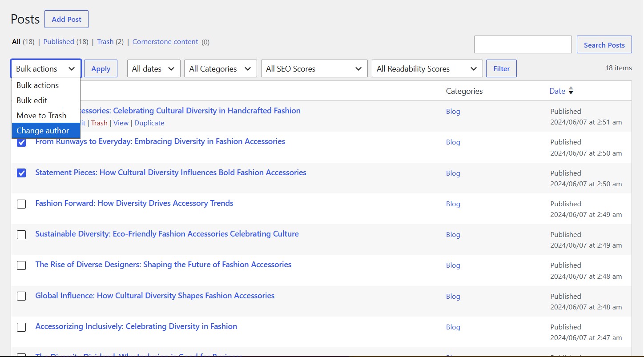Viewport: 644px width, 357px height.
Task: Click the Blog category of 'Fashion Forward' row
Action: point(453,204)
